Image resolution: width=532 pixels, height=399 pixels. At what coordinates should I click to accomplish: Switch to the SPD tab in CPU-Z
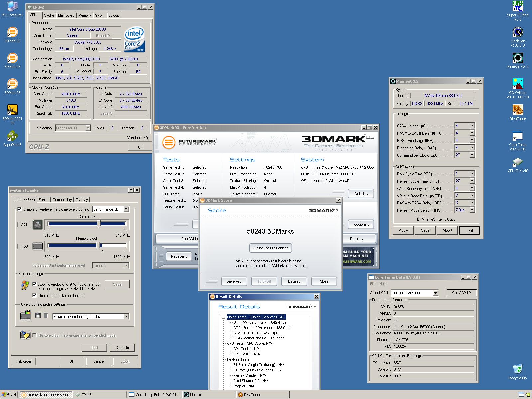point(99,15)
